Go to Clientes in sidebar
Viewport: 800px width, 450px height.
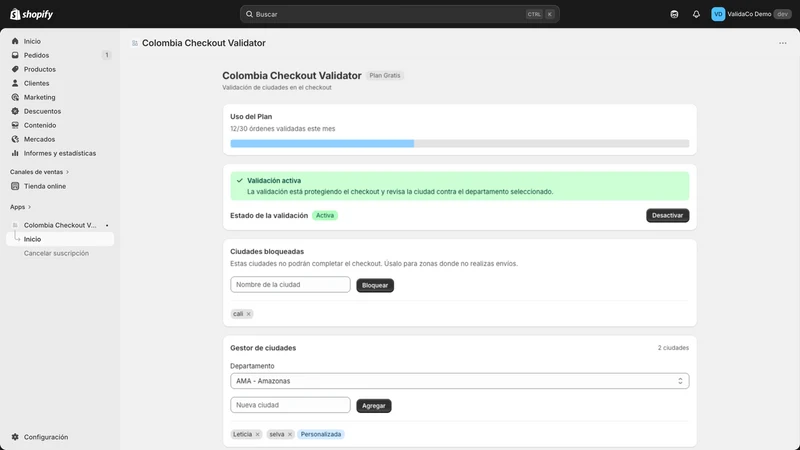click(36, 83)
